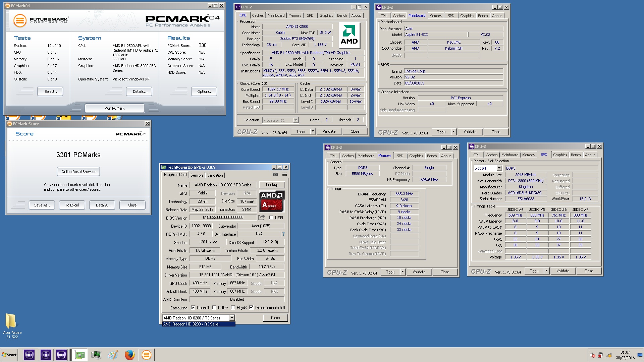Click the Futuremark logo in PCMark04
Viewport: 644px width, 362px height.
click(41, 20)
